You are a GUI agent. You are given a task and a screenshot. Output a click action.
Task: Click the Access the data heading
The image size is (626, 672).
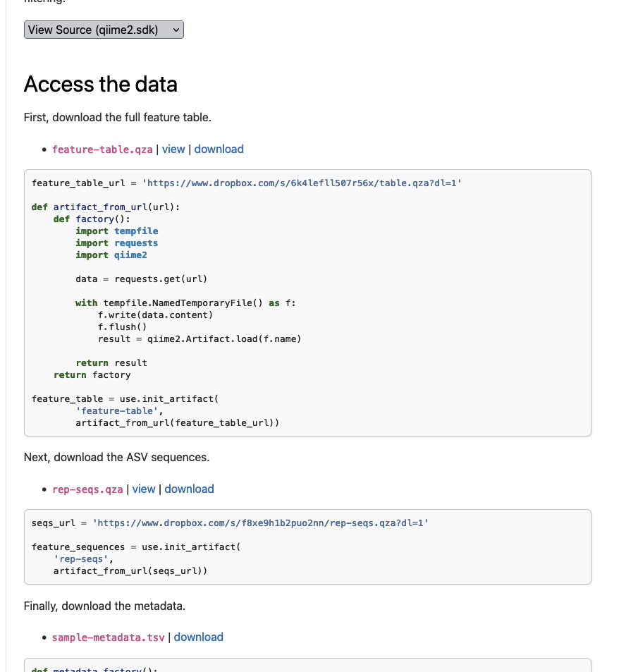[x=100, y=84]
